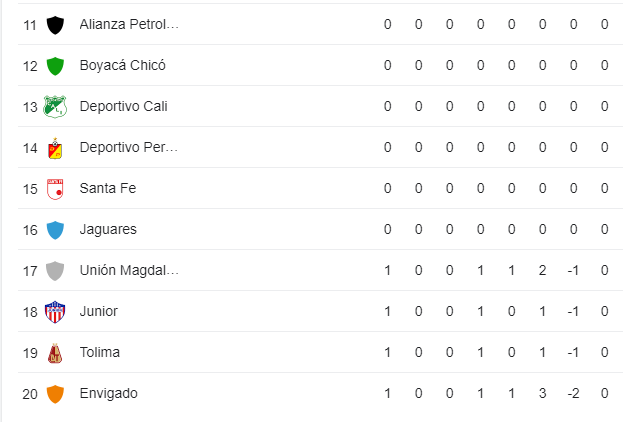623x422 pixels.
Task: Click the Deportivo Pereira team name
Action: coord(129,147)
